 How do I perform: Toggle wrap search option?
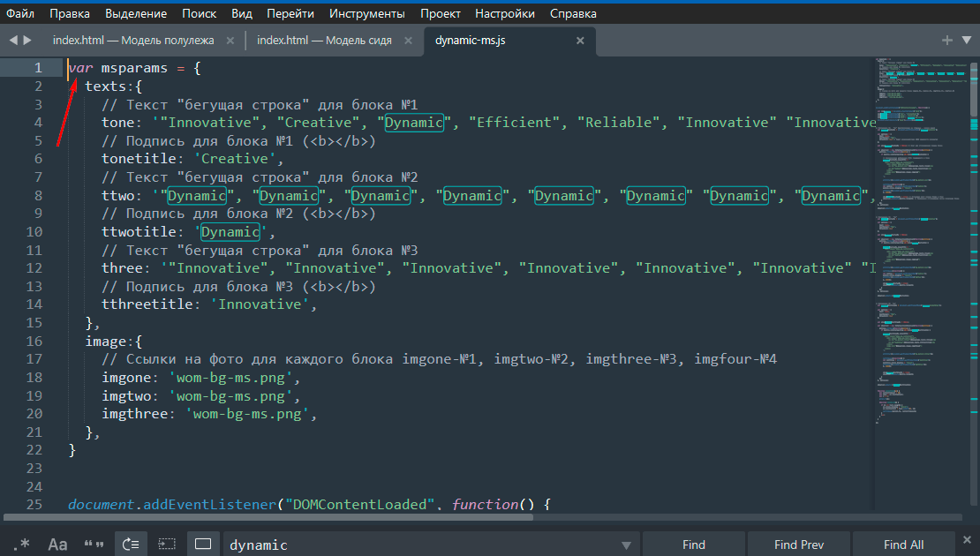pyautogui.click(x=131, y=545)
